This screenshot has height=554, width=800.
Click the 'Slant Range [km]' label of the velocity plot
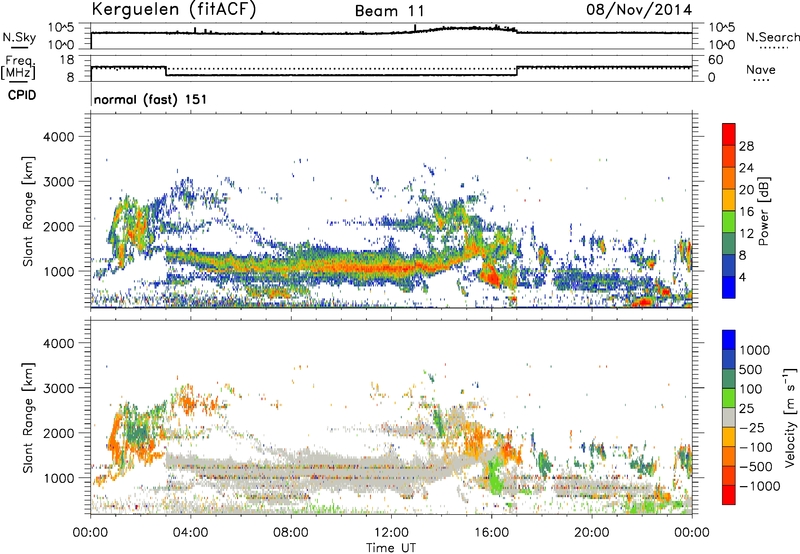(29, 417)
